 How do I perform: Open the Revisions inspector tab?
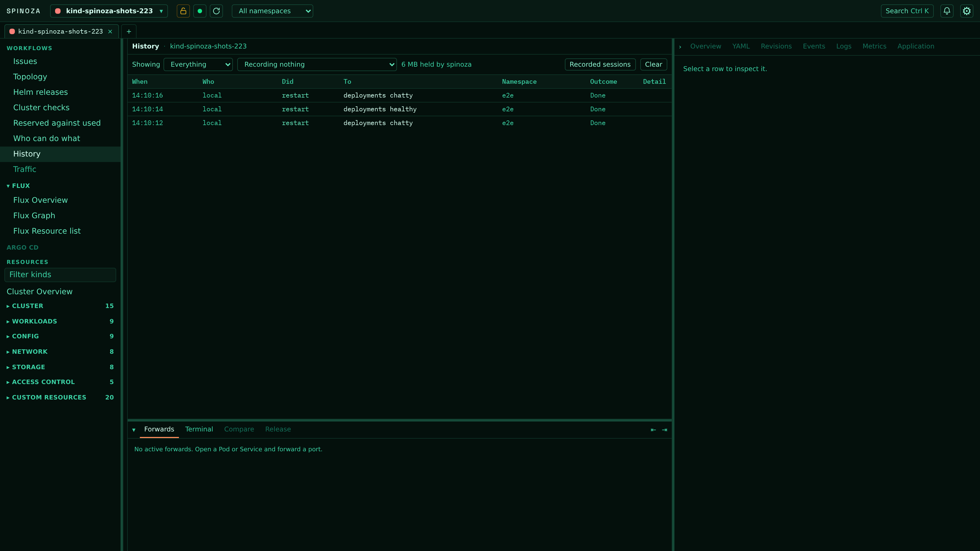click(776, 47)
